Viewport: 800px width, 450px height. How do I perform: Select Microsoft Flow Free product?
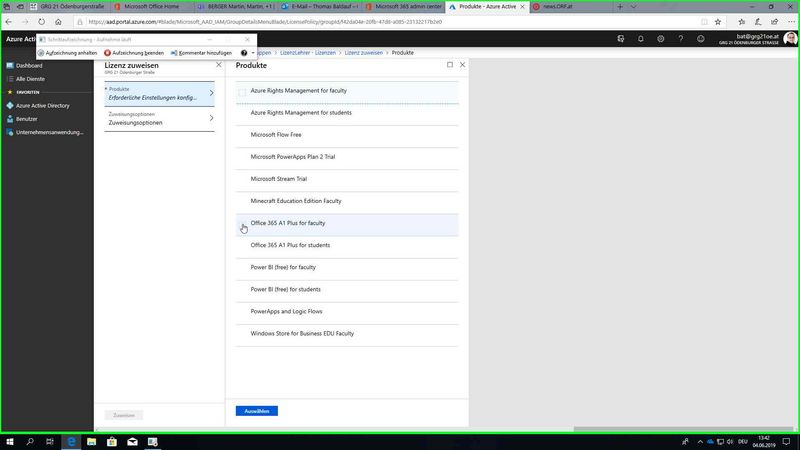coord(347,135)
